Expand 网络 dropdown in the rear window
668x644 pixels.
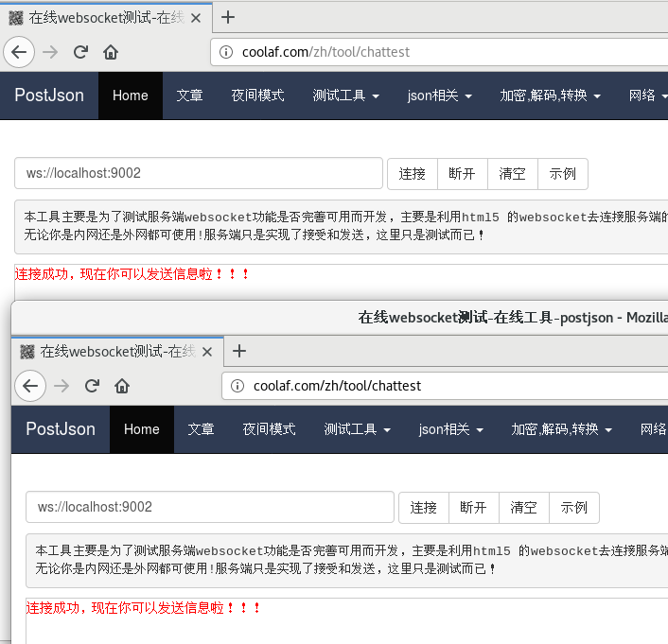pos(647,96)
